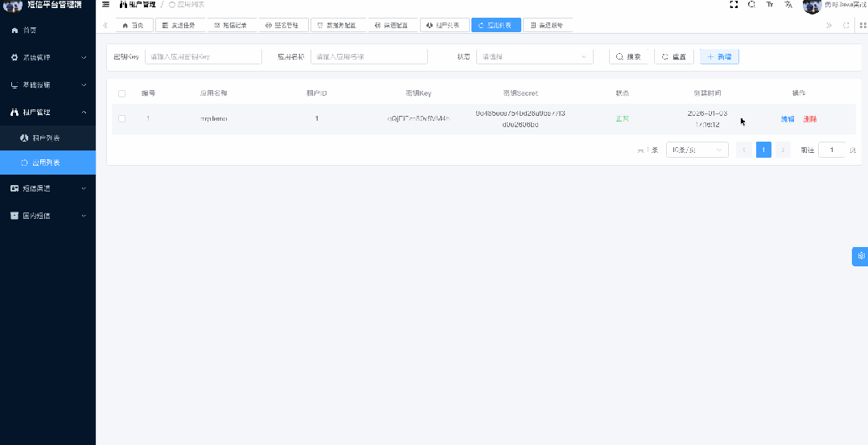Open the tab bar grid menu icon
Viewport: 868px width, 445px height.
click(x=862, y=26)
